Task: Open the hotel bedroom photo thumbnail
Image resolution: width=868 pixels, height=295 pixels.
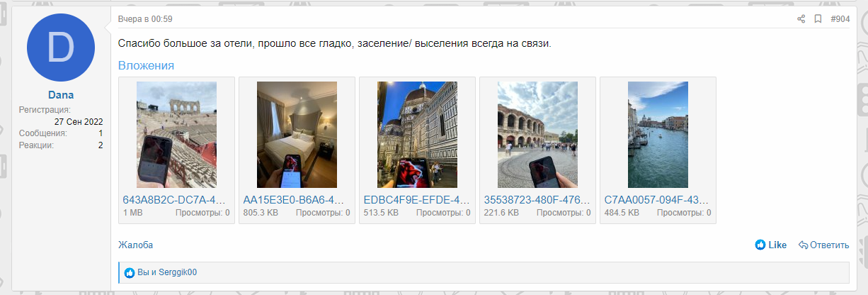Action: (x=297, y=135)
